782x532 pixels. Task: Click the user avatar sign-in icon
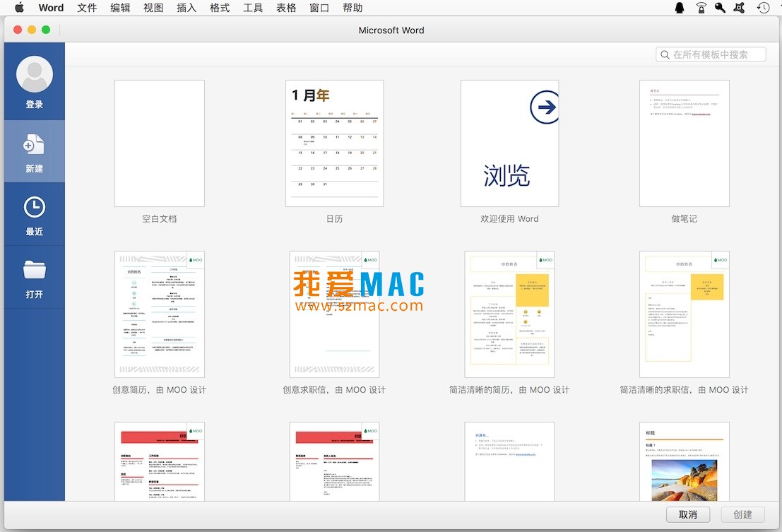(x=35, y=73)
